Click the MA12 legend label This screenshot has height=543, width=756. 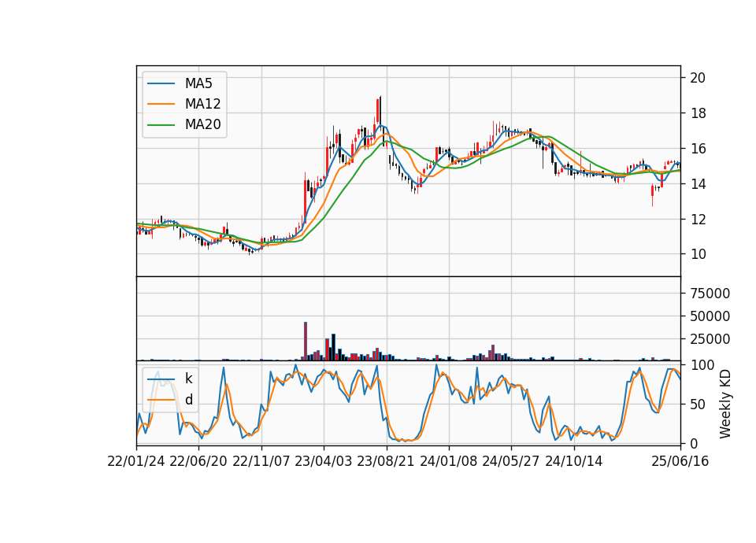[202, 104]
